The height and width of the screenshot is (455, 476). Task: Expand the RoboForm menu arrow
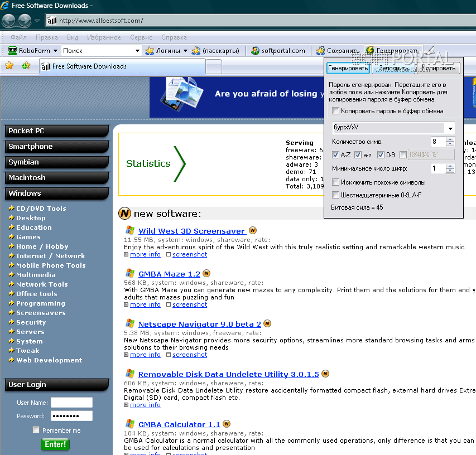55,51
